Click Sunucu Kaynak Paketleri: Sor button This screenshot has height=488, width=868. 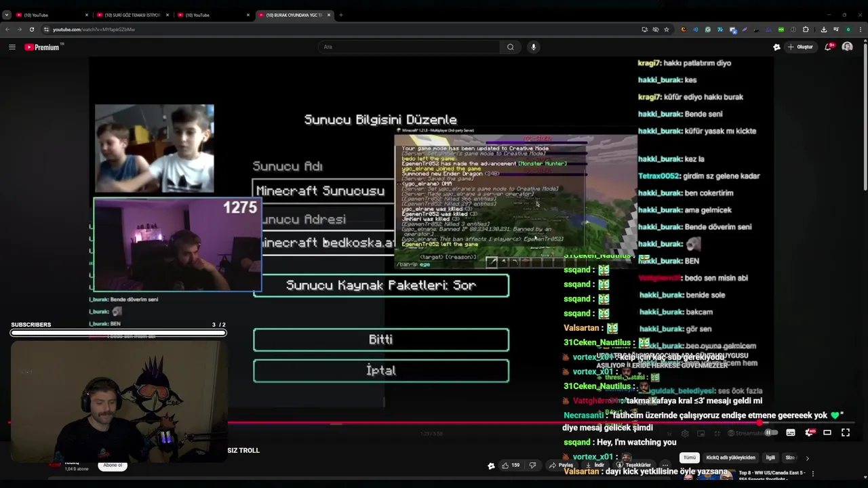click(x=381, y=285)
